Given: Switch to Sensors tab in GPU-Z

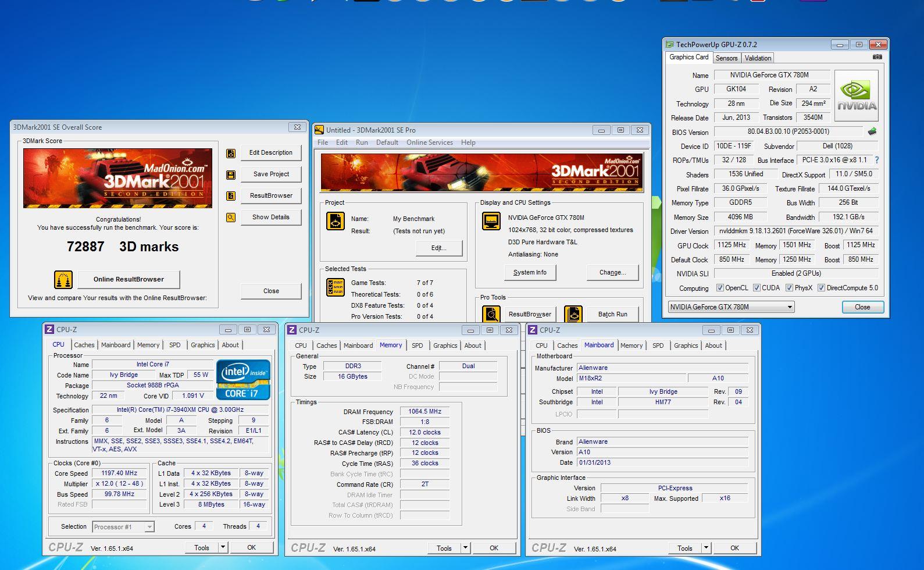Looking at the screenshot, I should pos(726,58).
